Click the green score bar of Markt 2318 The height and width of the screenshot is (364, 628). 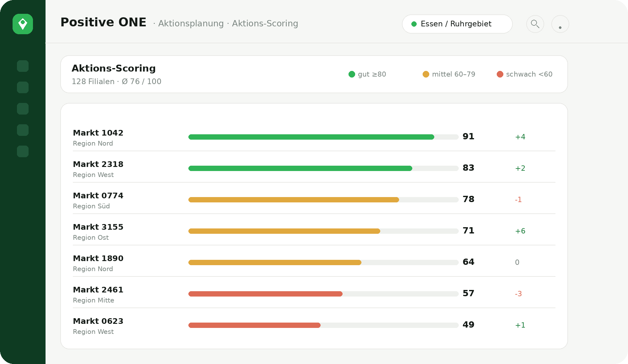point(300,168)
